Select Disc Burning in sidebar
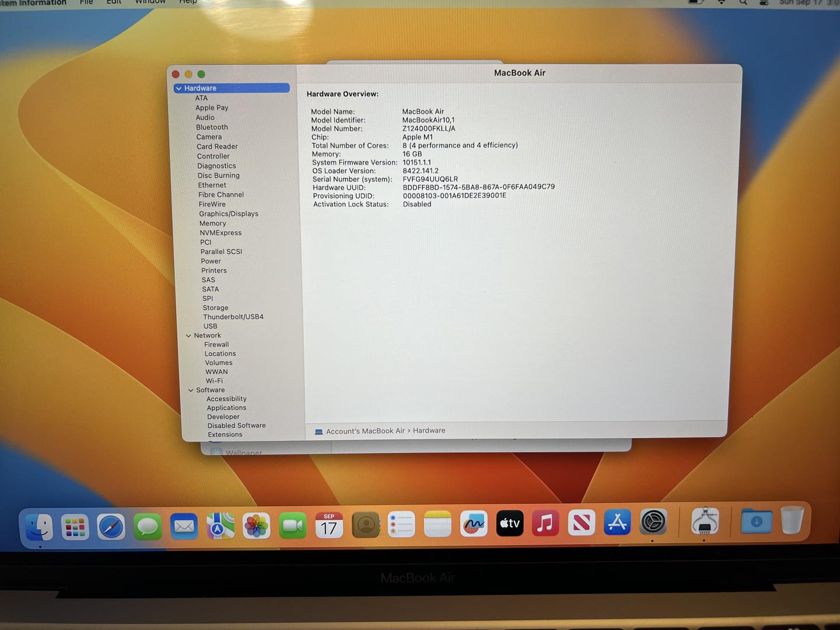 pyautogui.click(x=219, y=176)
